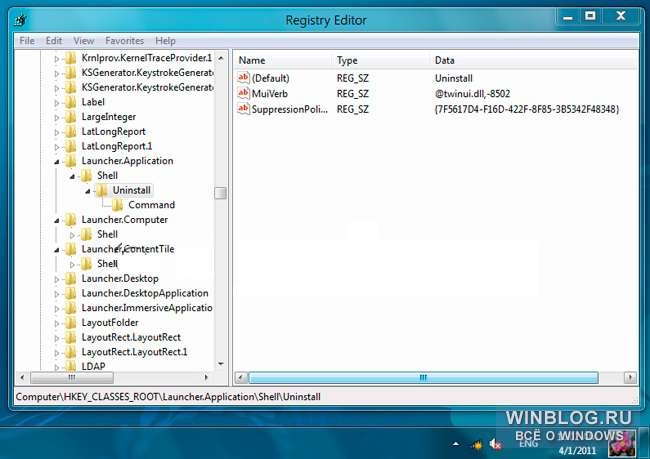The image size is (650, 459).
Task: Open the Help menu
Action: [165, 41]
